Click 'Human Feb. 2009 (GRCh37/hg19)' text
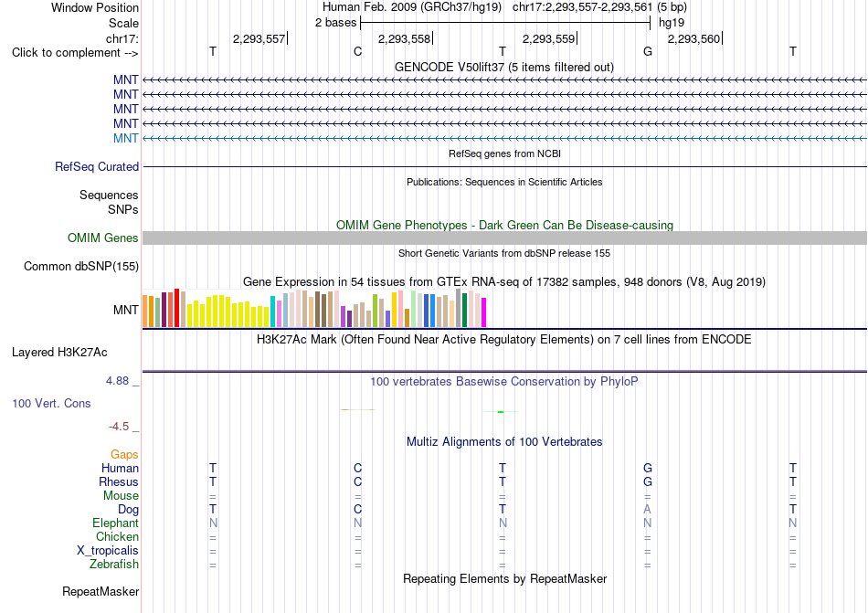 click(x=412, y=7)
